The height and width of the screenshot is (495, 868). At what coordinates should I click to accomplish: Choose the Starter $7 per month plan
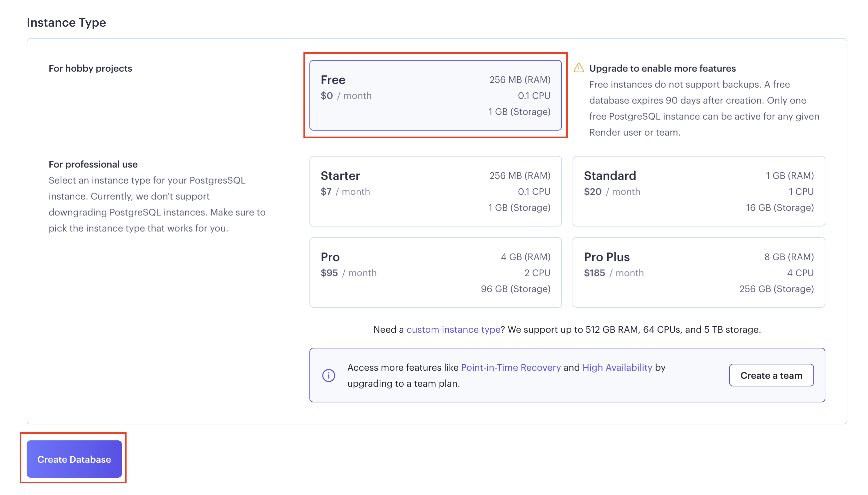tap(435, 191)
